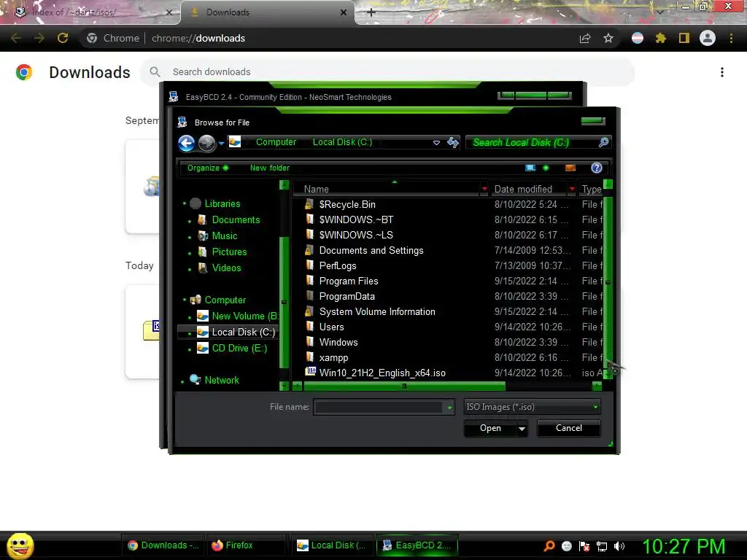747x560 pixels.
Task: Click refresh icon beside the address path
Action: pyautogui.click(x=452, y=142)
